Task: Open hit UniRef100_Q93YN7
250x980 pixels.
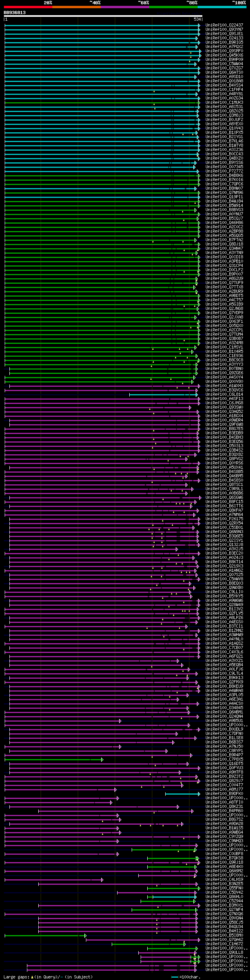Action: point(224,30)
